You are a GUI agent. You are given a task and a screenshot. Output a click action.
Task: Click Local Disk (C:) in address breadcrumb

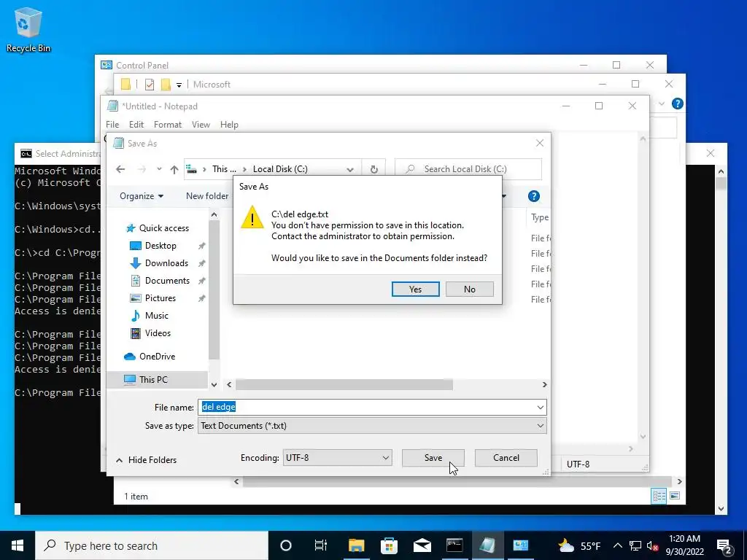tap(280, 169)
